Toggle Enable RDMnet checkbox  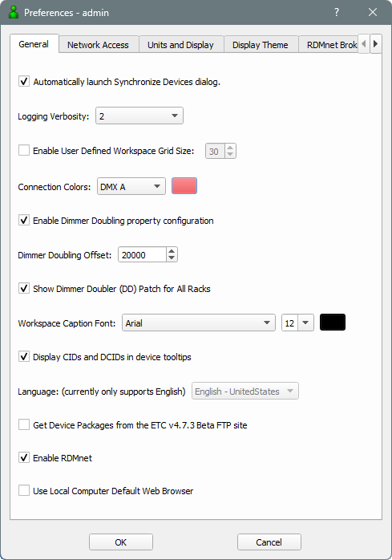pyautogui.click(x=24, y=457)
